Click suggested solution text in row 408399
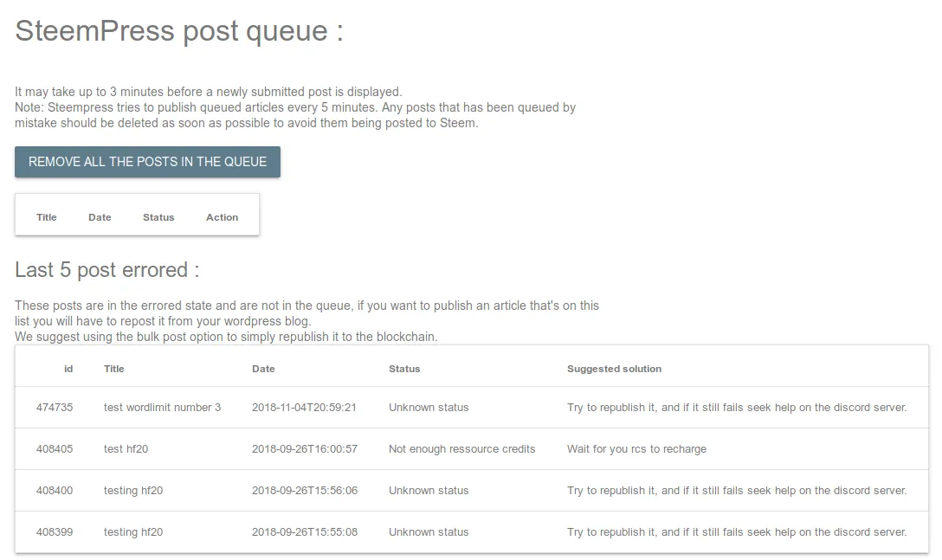This screenshot has width=942, height=560. [x=737, y=531]
